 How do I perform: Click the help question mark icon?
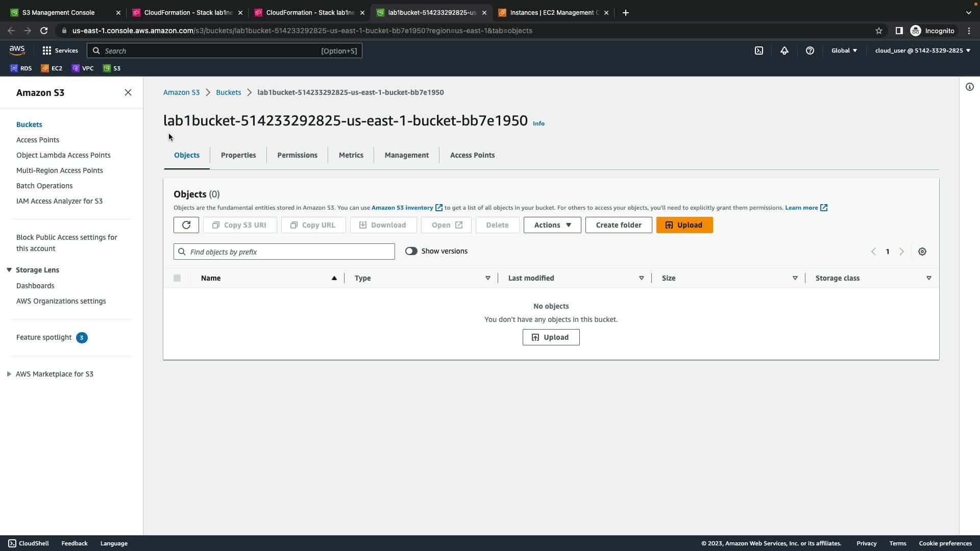tap(810, 51)
